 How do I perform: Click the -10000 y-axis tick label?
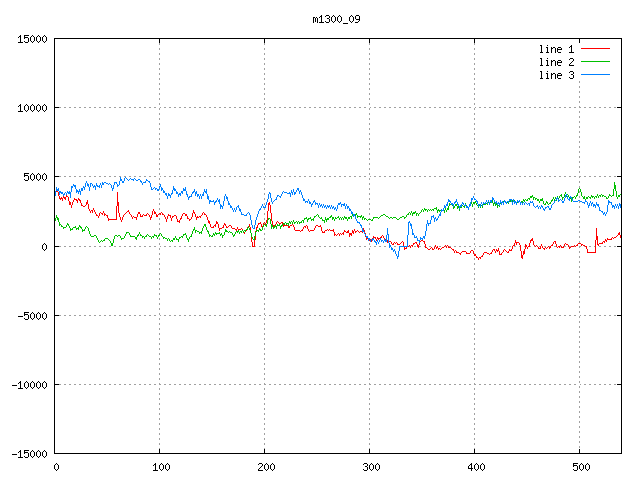[x=29, y=384]
